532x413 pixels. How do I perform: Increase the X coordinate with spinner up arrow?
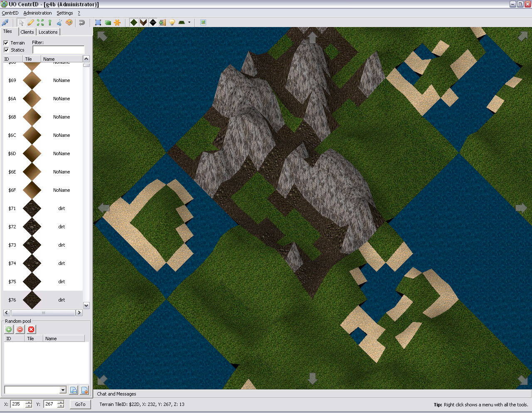pos(29,402)
